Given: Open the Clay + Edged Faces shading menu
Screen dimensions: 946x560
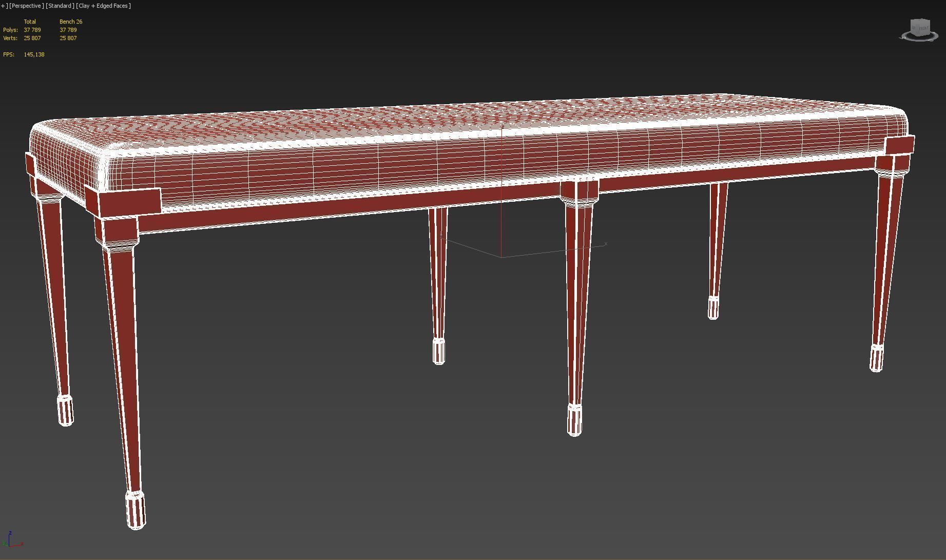Looking at the screenshot, I should coord(103,6).
